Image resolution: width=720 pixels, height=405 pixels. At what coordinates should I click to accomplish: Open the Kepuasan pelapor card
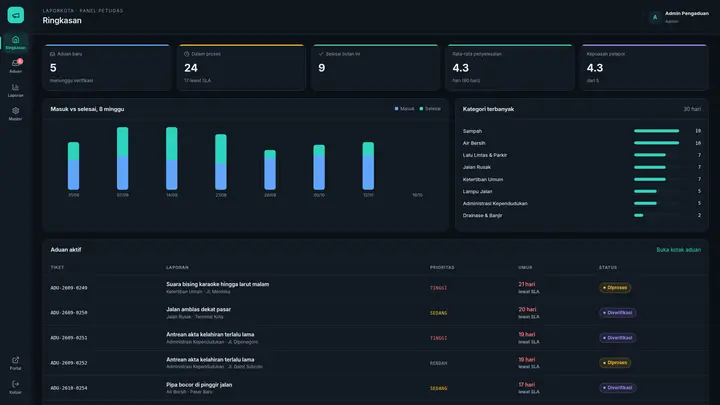(644, 67)
